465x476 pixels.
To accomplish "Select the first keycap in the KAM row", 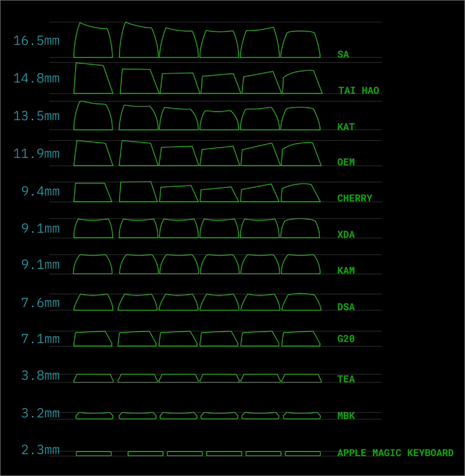I will pos(93,264).
